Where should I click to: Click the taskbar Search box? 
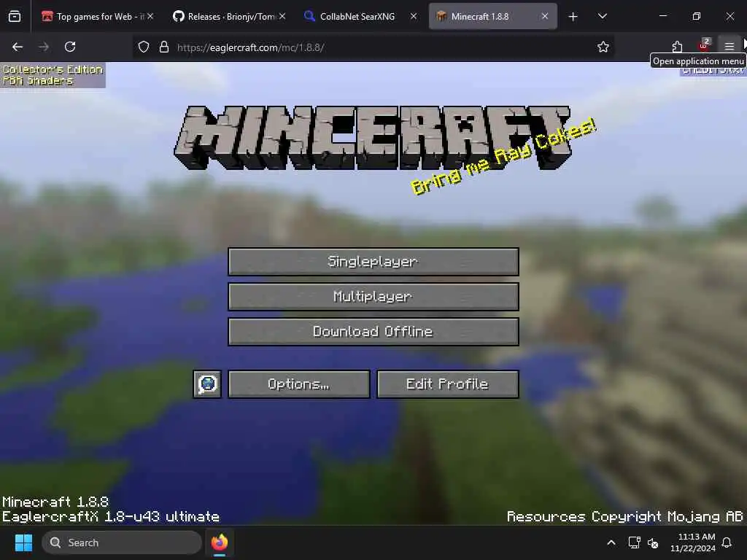click(x=122, y=542)
